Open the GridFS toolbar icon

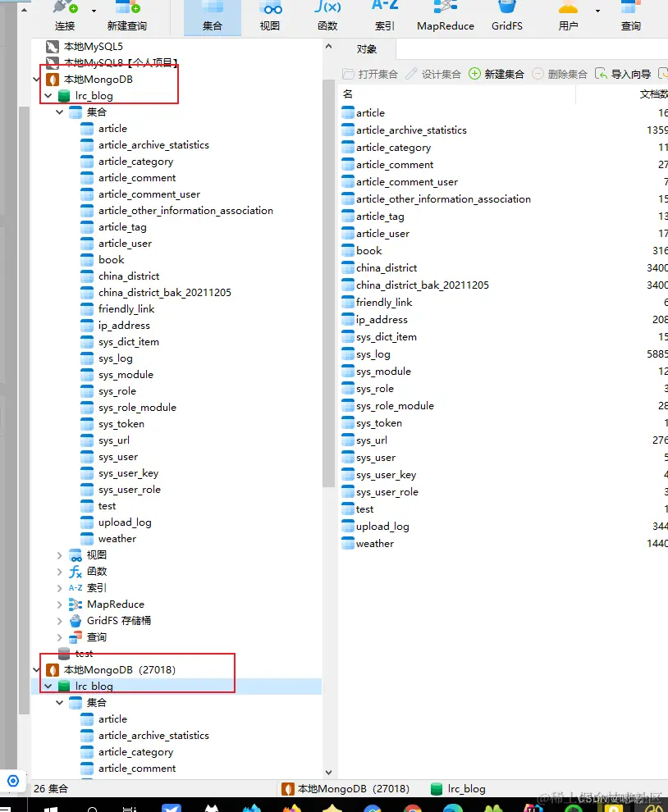click(507, 16)
